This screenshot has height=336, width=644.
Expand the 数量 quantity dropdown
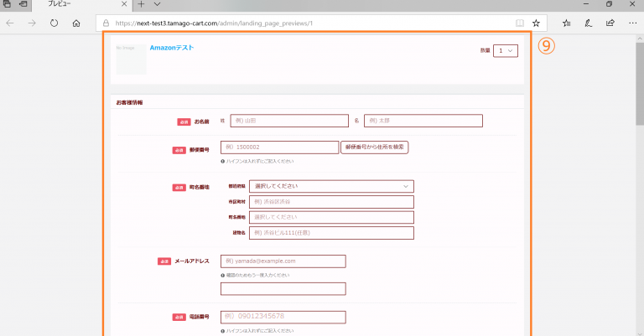(x=506, y=51)
